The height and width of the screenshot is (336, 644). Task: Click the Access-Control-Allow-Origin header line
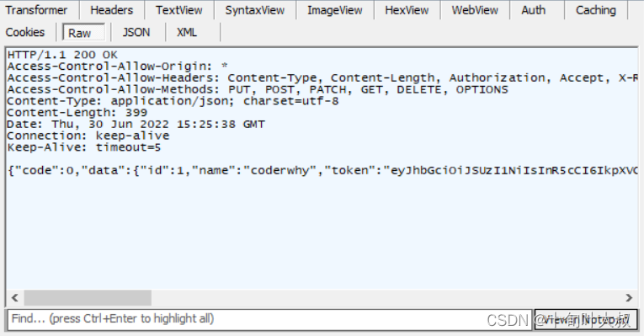(118, 67)
